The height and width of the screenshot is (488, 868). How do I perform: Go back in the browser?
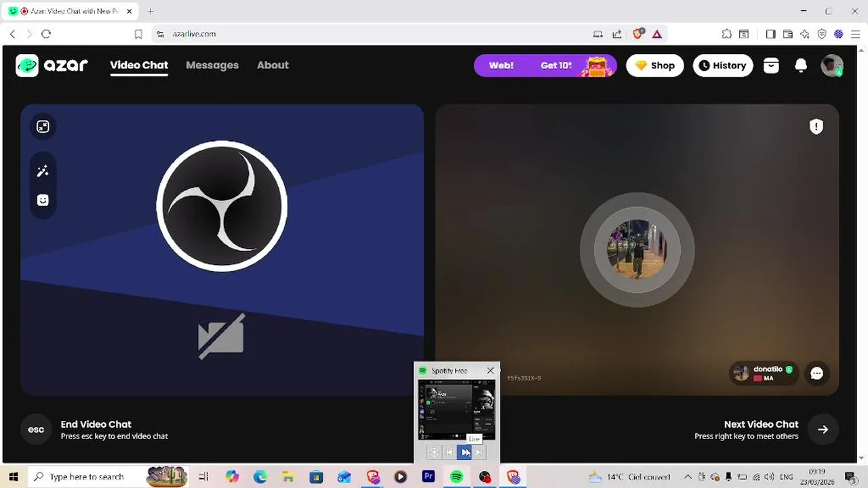pyautogui.click(x=12, y=34)
